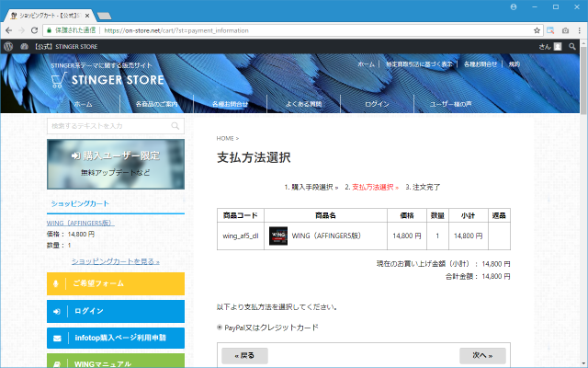Screen dimensions: 588x368
Task: Click the user avatar in admin bar
Action: (x=558, y=47)
